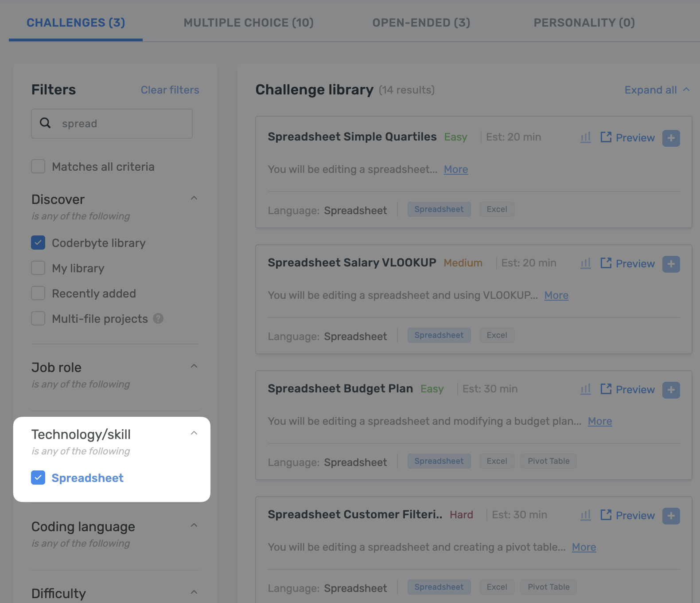Open analytics icon for Spreadsheet Budget Plan
The width and height of the screenshot is (700, 603).
(586, 389)
